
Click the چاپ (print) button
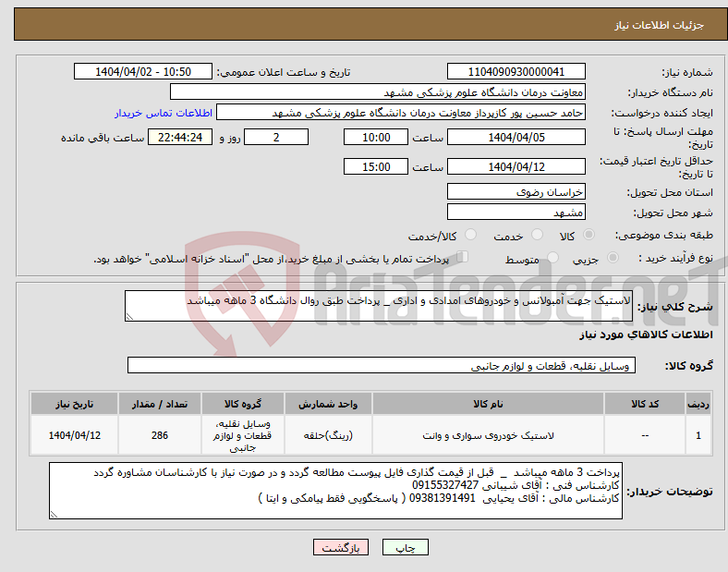(405, 547)
